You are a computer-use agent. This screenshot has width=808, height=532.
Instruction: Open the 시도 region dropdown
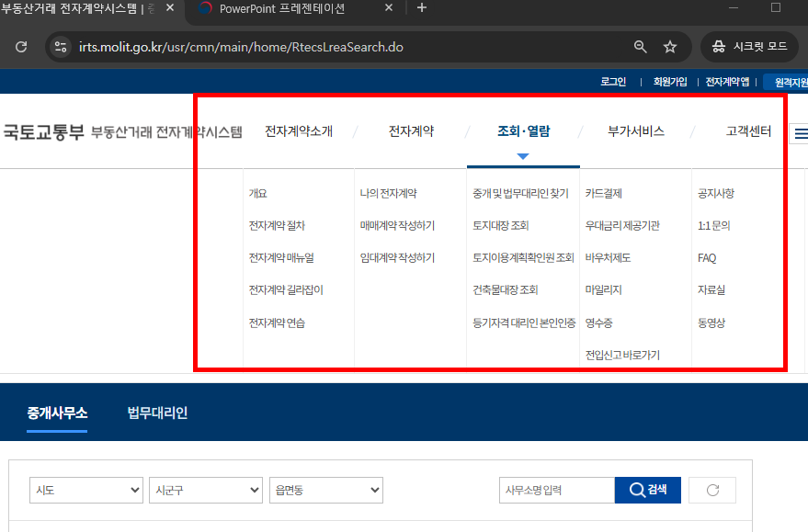(x=85, y=490)
